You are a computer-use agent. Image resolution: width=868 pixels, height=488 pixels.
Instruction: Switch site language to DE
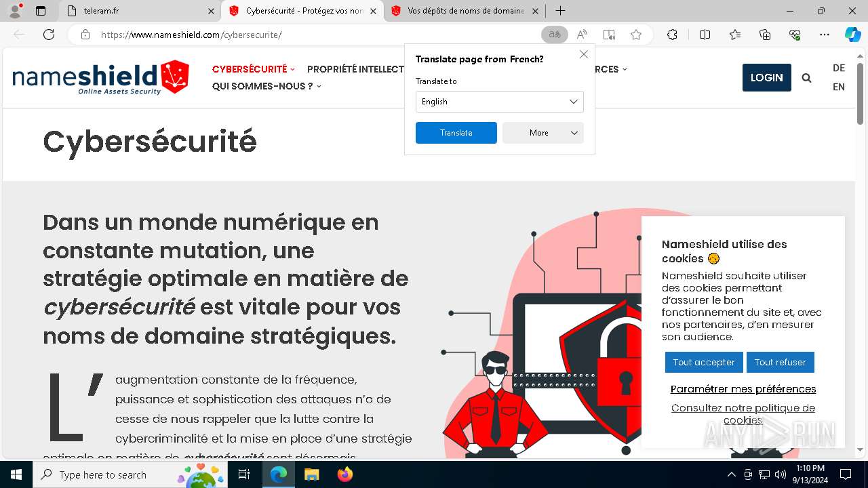point(839,68)
